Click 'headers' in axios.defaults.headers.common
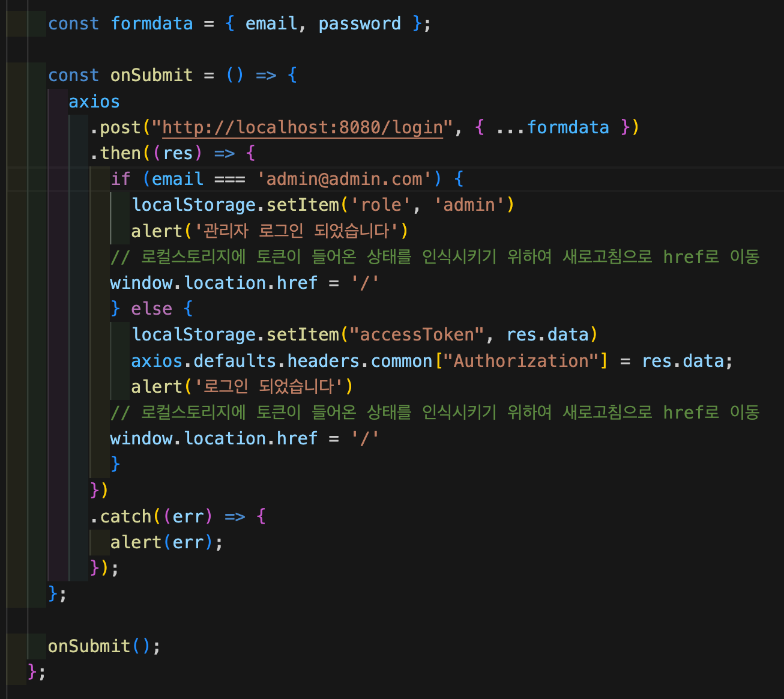 [324, 360]
